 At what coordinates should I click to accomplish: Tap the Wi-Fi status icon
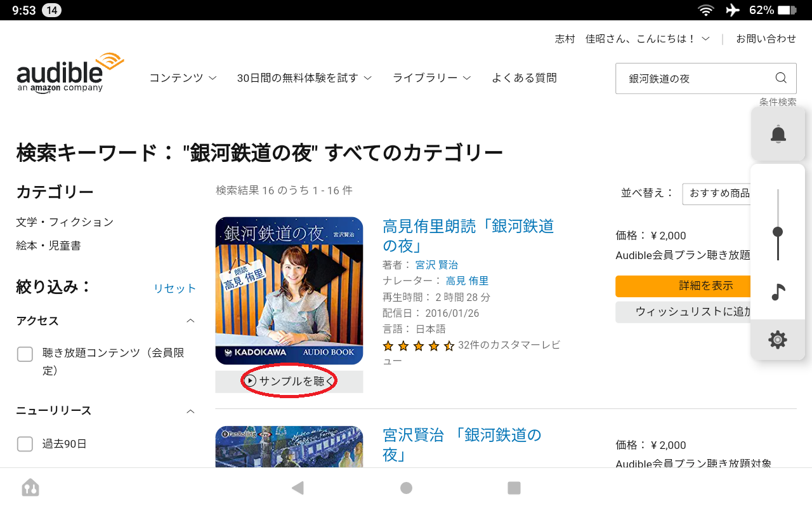pyautogui.click(x=705, y=10)
